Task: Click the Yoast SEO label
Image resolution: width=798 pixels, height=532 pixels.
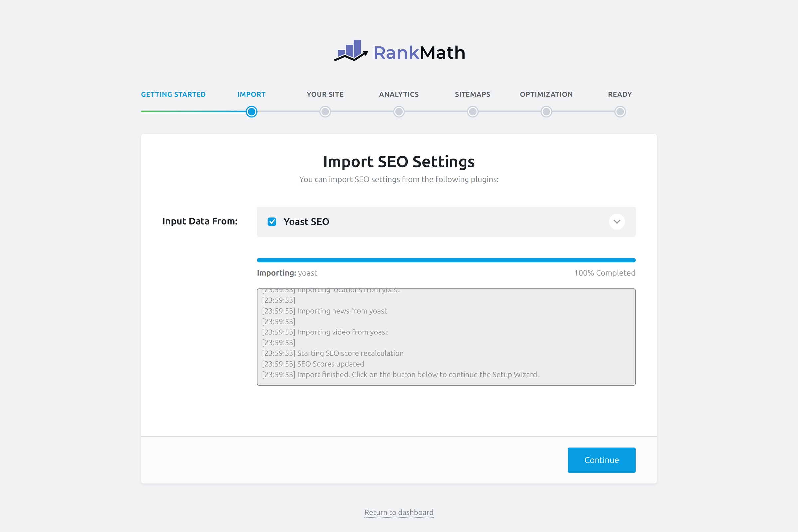Action: point(306,222)
